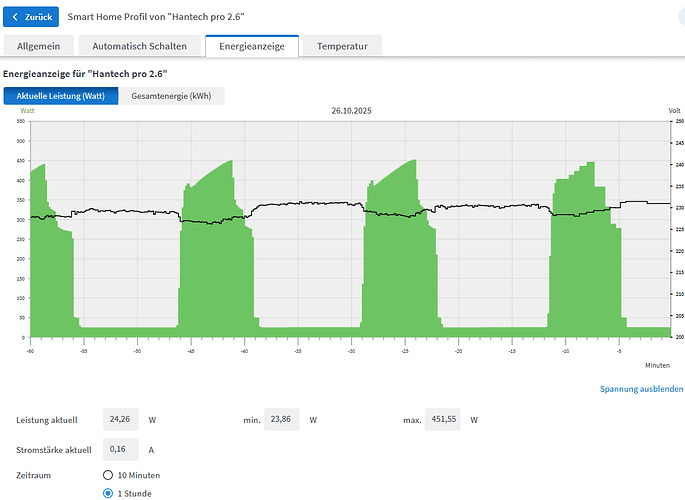
Task: Click the max. power value field
Action: tap(448, 420)
